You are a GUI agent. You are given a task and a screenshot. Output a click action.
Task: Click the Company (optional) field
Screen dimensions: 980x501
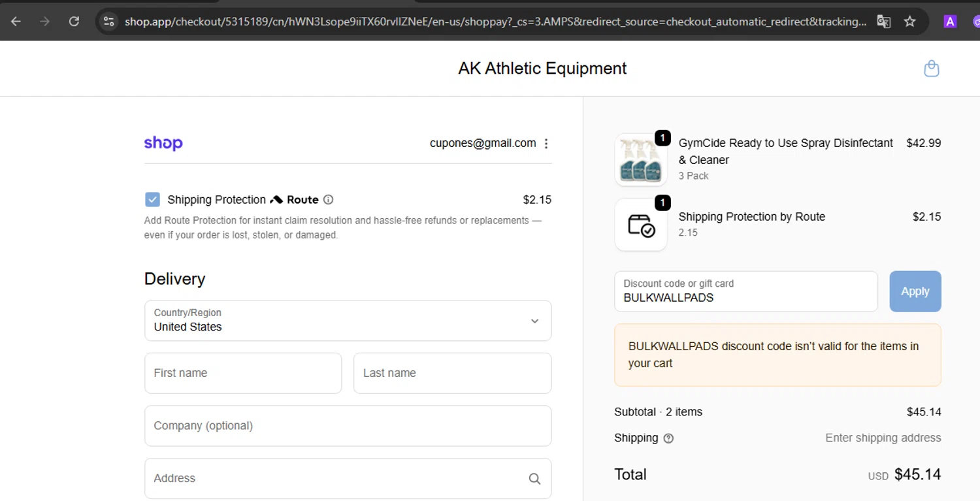pyautogui.click(x=348, y=426)
